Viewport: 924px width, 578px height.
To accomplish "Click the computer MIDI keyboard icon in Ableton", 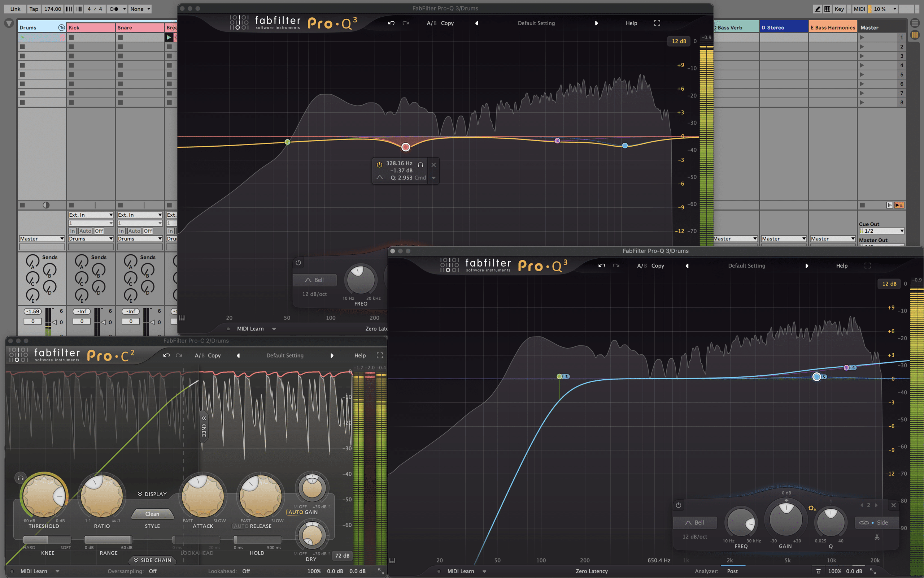I will pyautogui.click(x=827, y=9).
